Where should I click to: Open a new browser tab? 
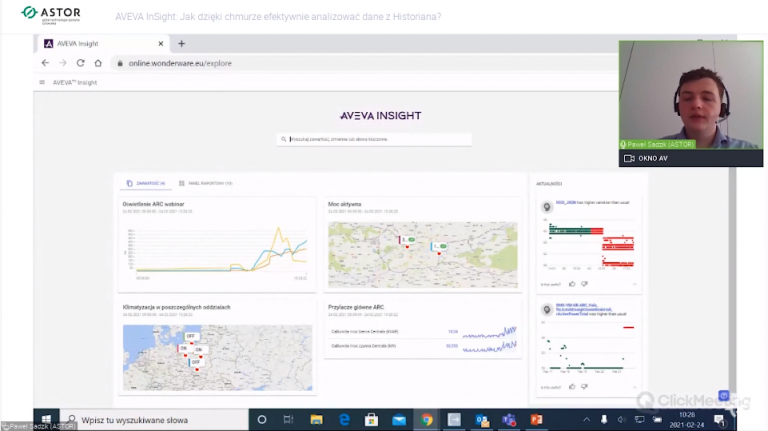tap(181, 44)
